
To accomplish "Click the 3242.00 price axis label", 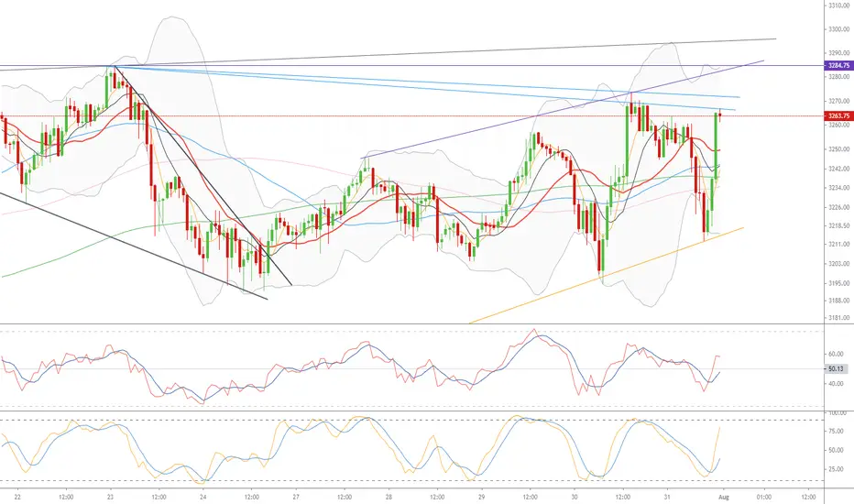I will (x=838, y=169).
